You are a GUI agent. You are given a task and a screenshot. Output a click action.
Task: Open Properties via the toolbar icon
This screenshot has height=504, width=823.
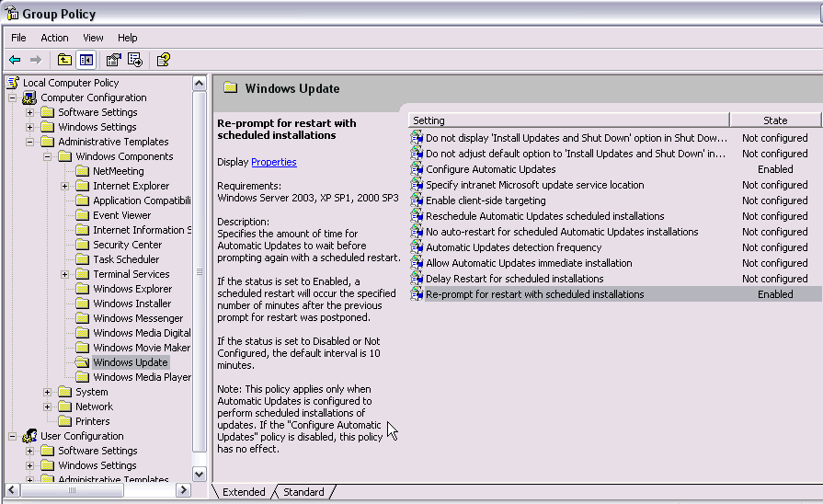pos(113,60)
